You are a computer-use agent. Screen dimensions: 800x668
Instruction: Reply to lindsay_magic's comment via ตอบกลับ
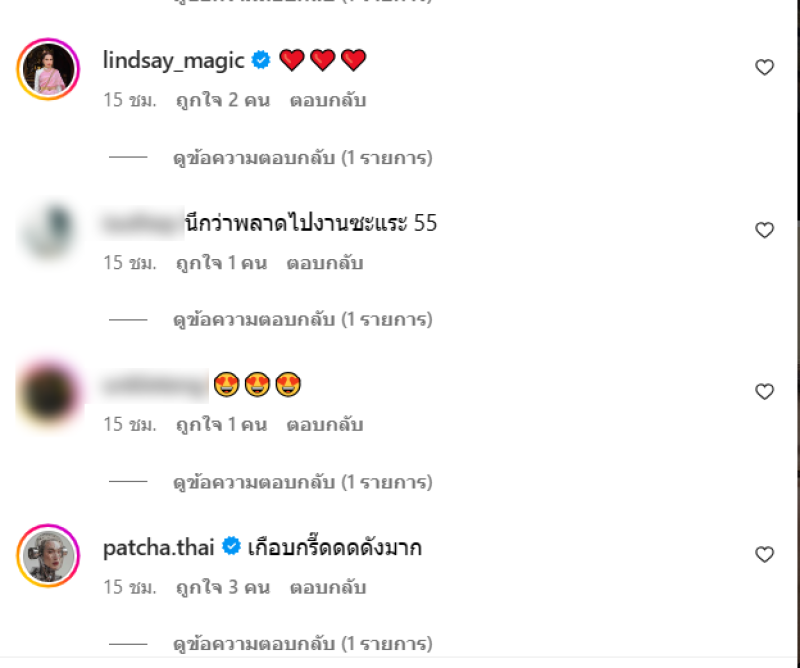(x=328, y=100)
